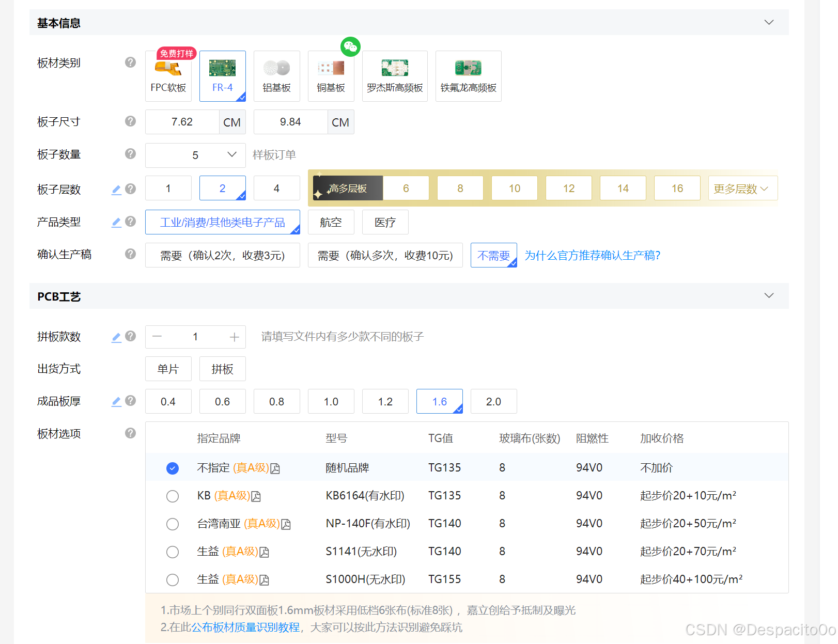Screen dimensions: 838x644
Task: Open help icon for 成品板厚
Action: (x=131, y=401)
